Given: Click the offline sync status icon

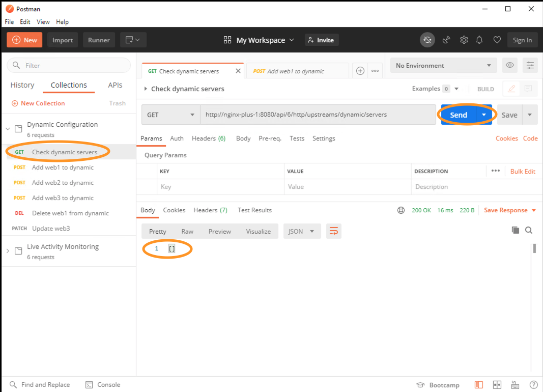Looking at the screenshot, I should point(427,40).
